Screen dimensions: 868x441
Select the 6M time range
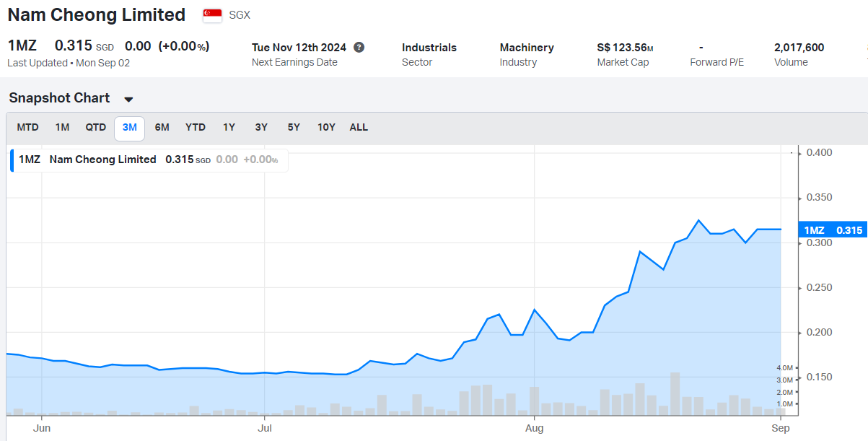(x=162, y=128)
